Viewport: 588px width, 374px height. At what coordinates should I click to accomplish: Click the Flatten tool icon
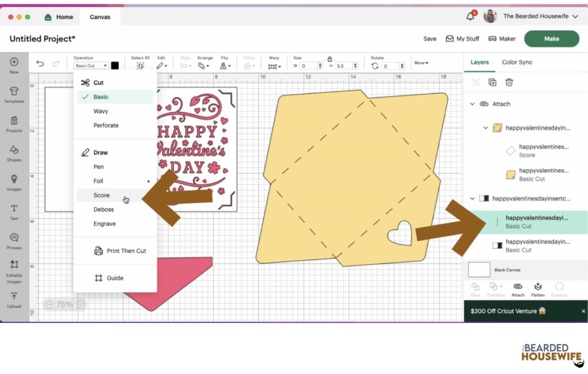point(538,288)
